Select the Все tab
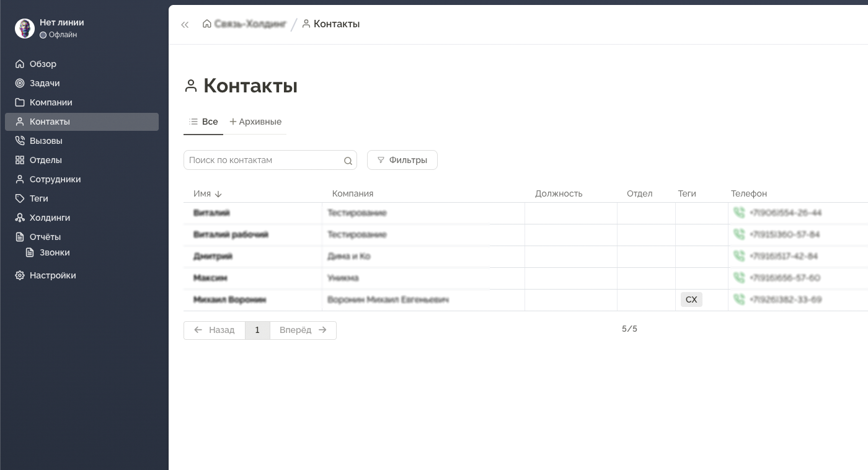 point(203,122)
